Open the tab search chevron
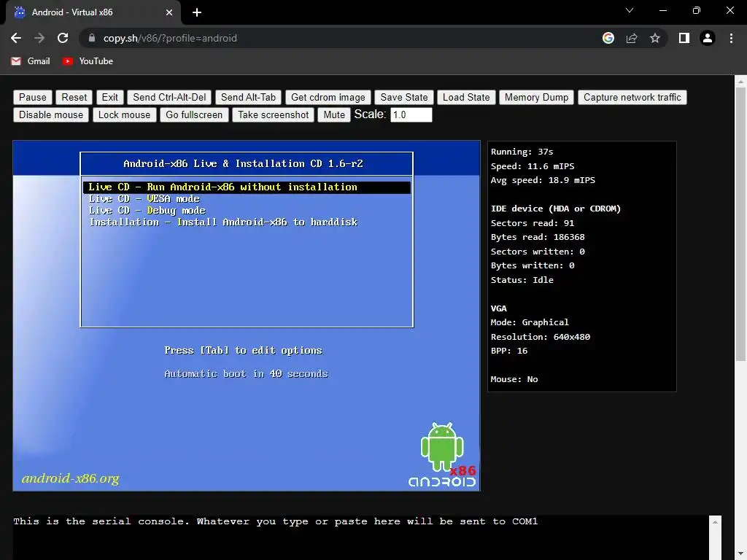747x560 pixels. (630, 10)
